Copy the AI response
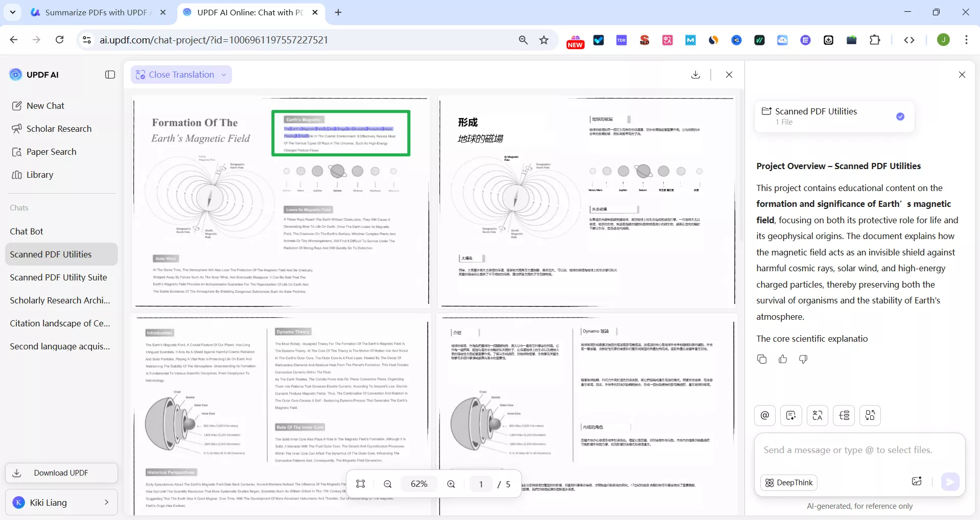The height and width of the screenshot is (520, 980). tap(762, 359)
